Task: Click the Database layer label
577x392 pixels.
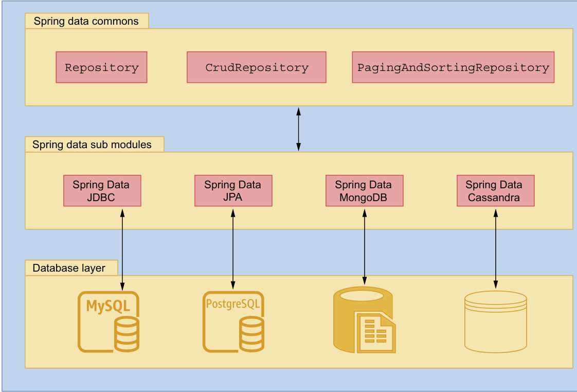Action: tap(69, 268)
